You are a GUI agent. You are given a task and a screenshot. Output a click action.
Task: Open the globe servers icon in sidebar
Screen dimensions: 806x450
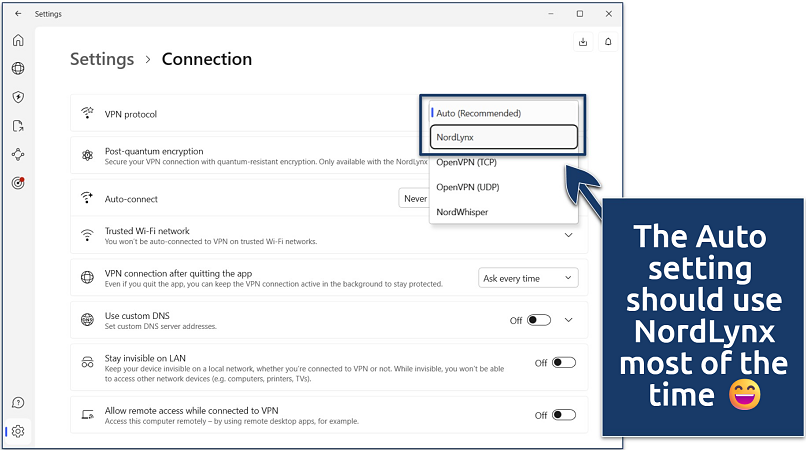18,69
